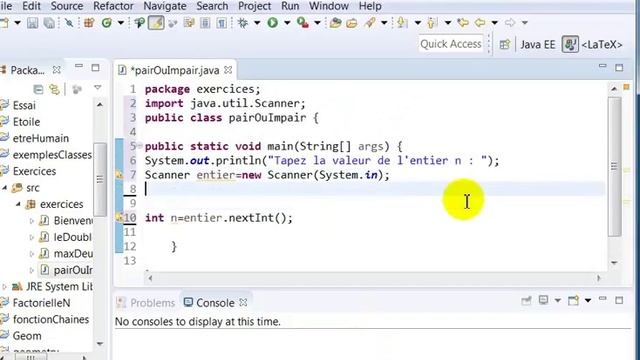Open the Debug configurations dropdown arrow
This screenshot has height=360, width=640.
point(257,23)
